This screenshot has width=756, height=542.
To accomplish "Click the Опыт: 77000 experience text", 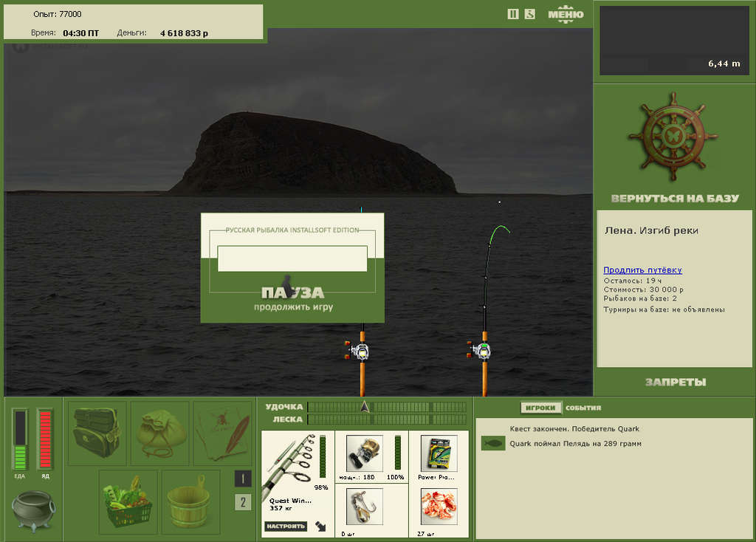I will [x=58, y=14].
